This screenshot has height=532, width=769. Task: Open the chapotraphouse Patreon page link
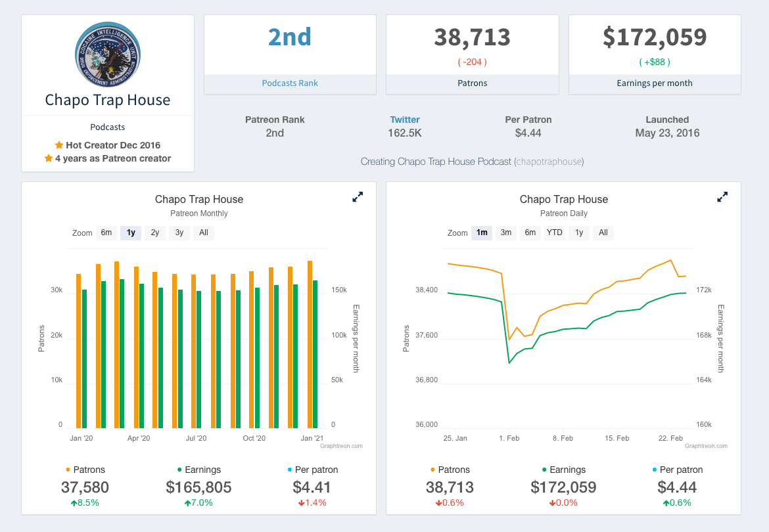[x=549, y=162]
